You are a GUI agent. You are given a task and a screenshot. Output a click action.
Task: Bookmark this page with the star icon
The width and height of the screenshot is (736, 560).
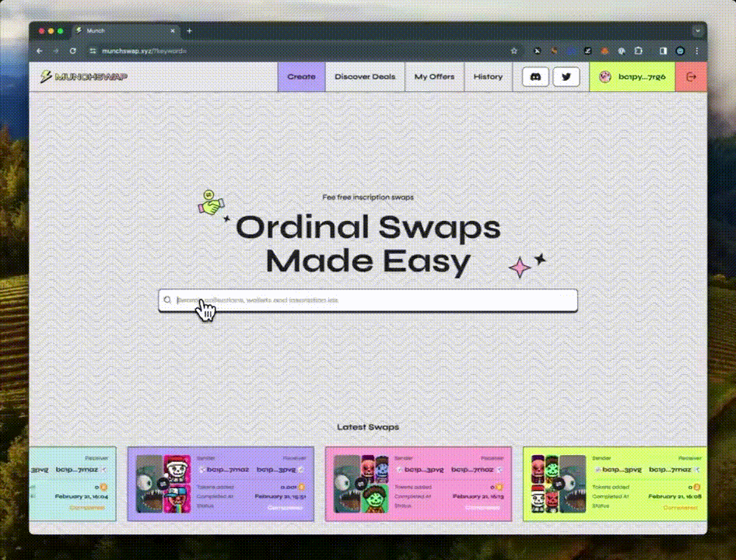pos(514,51)
